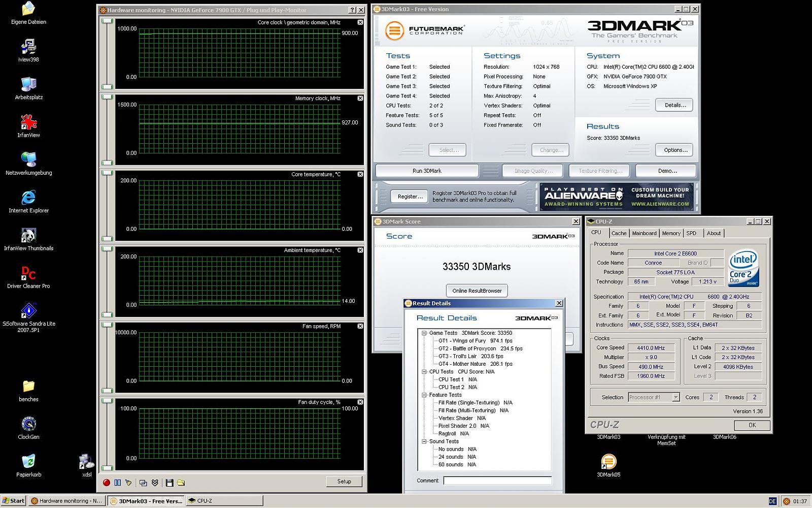812x508 pixels.
Task: Switch to the Mainboard tab in CPU-Z
Action: [x=644, y=233]
